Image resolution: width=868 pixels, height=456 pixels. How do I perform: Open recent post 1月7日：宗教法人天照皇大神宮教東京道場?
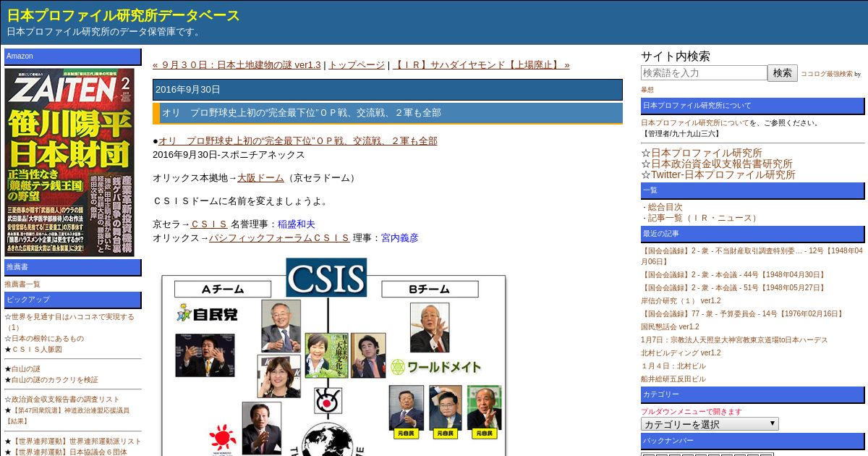734,339
